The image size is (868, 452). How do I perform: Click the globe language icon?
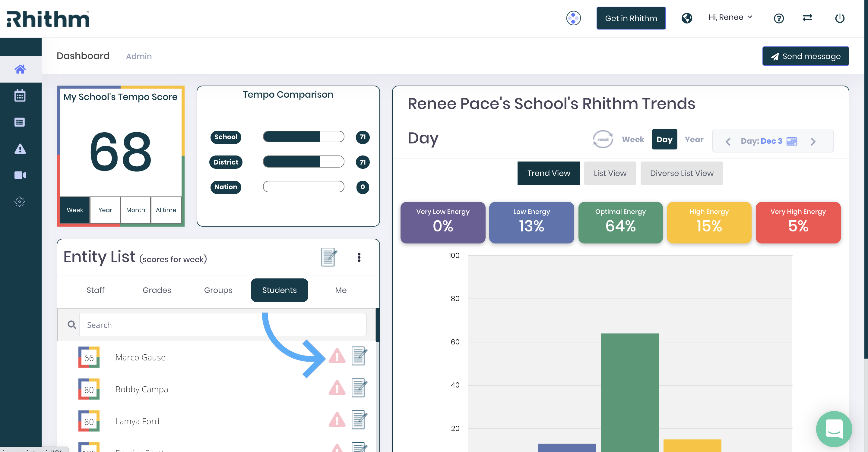point(687,18)
